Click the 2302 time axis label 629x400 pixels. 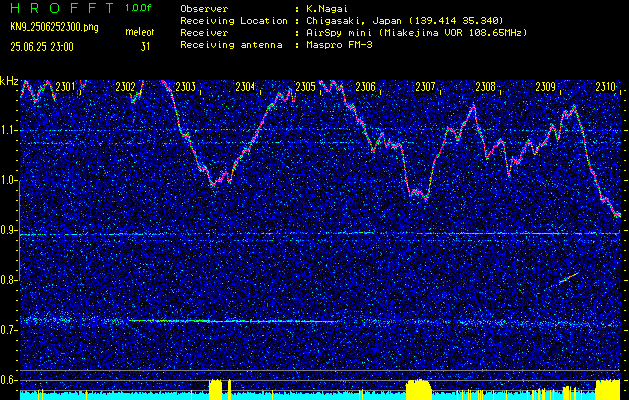tap(125, 87)
